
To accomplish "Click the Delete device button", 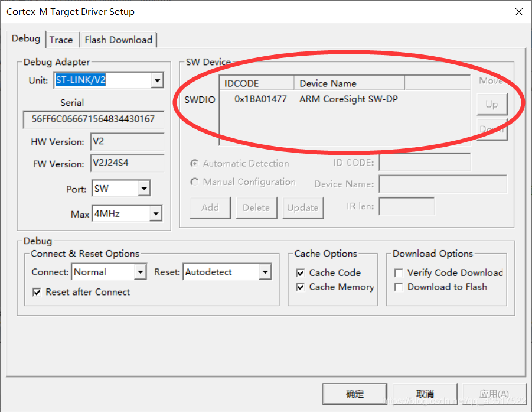I will [256, 207].
